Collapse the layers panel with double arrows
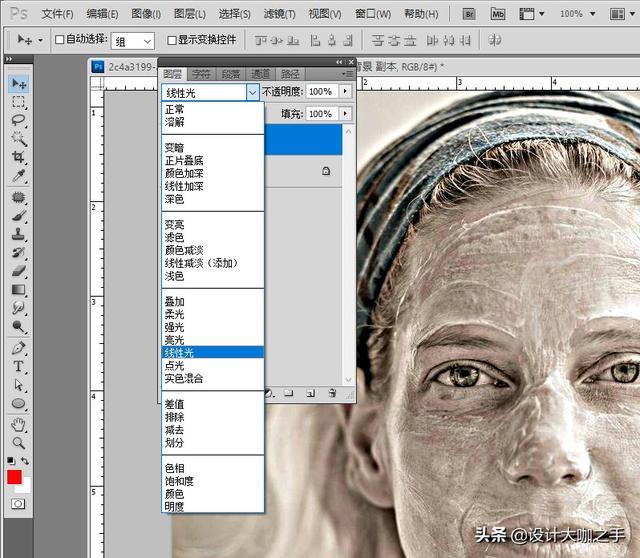Viewport: 640px width, 558px height. (339, 62)
